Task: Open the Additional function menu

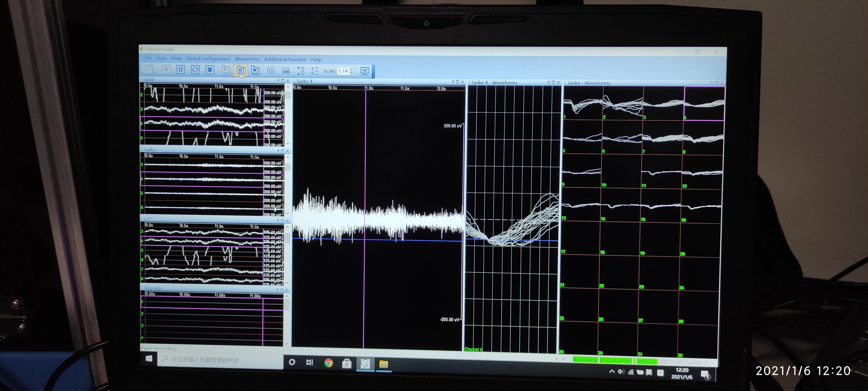Action: click(285, 59)
